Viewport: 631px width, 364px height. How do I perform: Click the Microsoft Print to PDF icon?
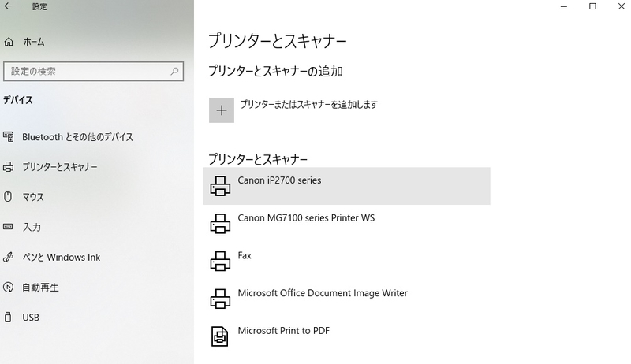coord(220,336)
